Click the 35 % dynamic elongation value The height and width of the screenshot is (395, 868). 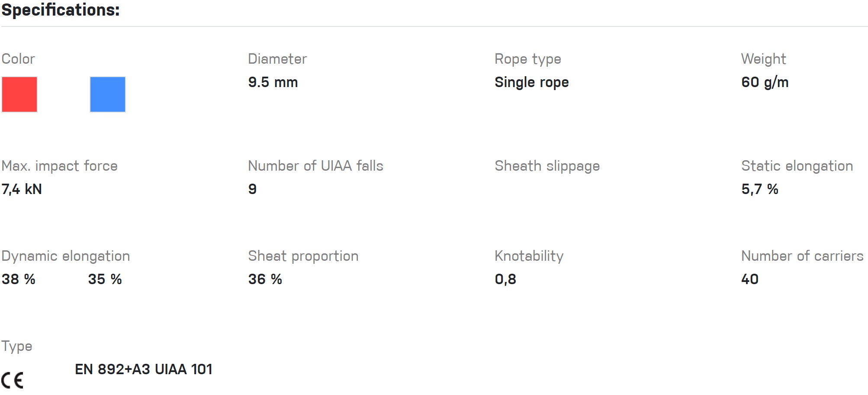pos(105,279)
